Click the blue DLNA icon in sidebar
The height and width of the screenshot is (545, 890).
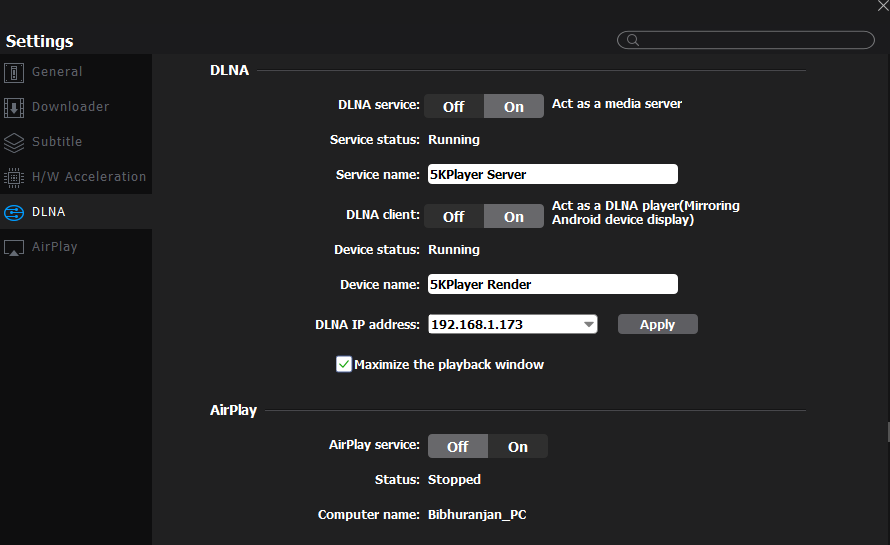(14, 212)
